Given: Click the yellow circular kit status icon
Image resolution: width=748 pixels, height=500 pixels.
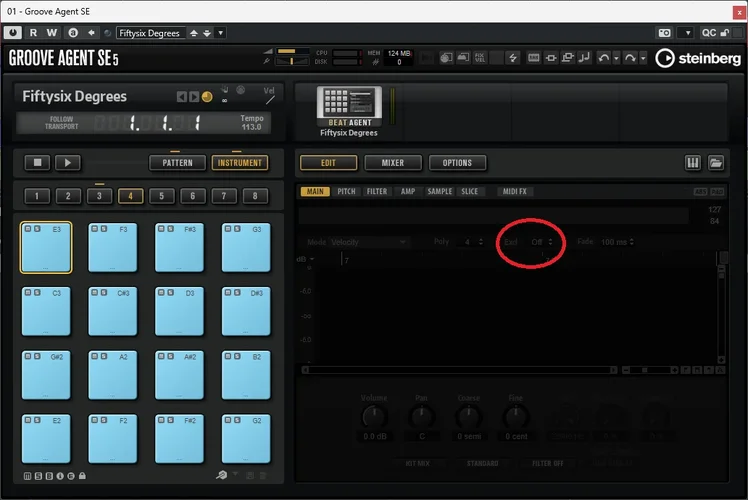Looking at the screenshot, I should tap(207, 97).
